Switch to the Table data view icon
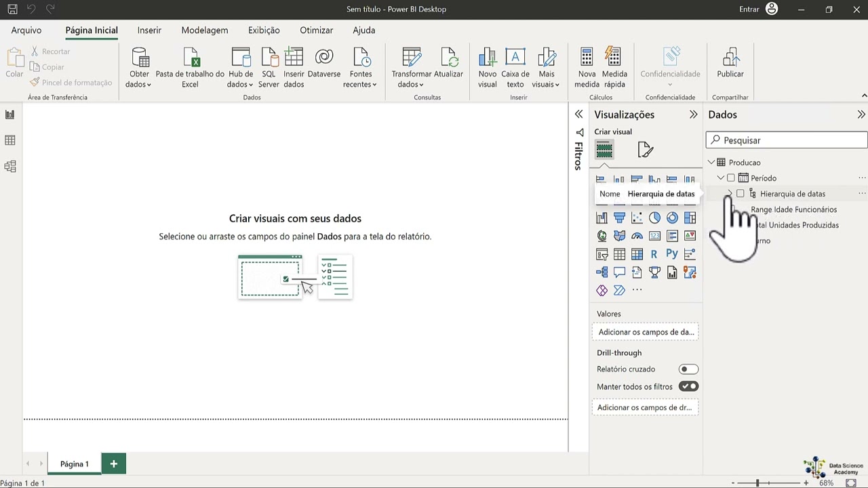868x488 pixels. [9, 140]
